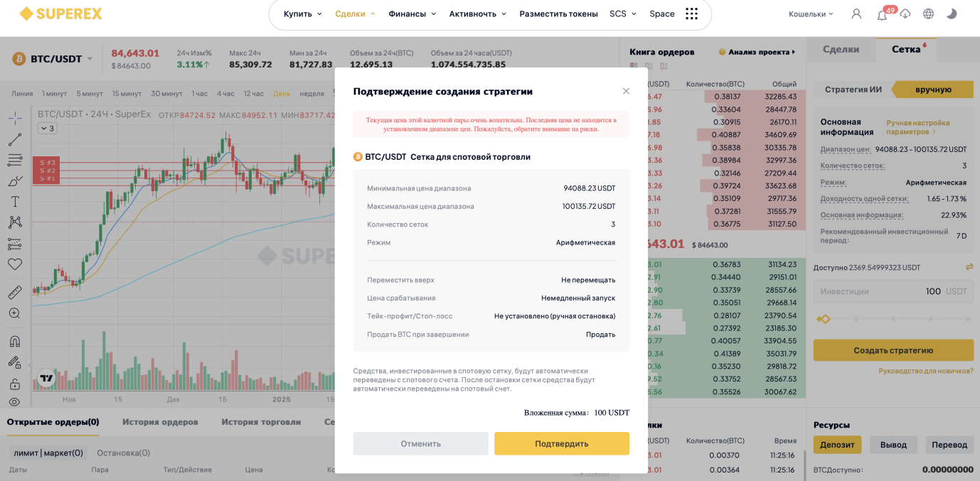Select the trend line drawing tool

click(x=15, y=139)
